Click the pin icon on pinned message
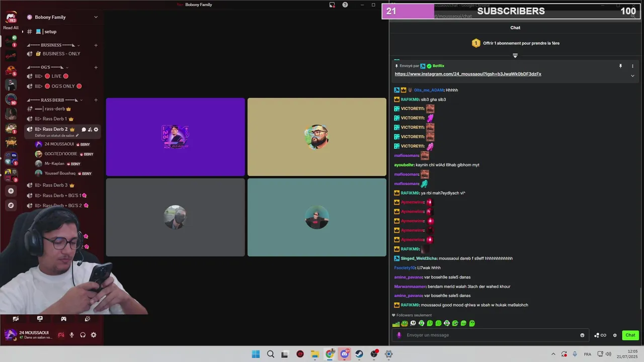 click(620, 66)
